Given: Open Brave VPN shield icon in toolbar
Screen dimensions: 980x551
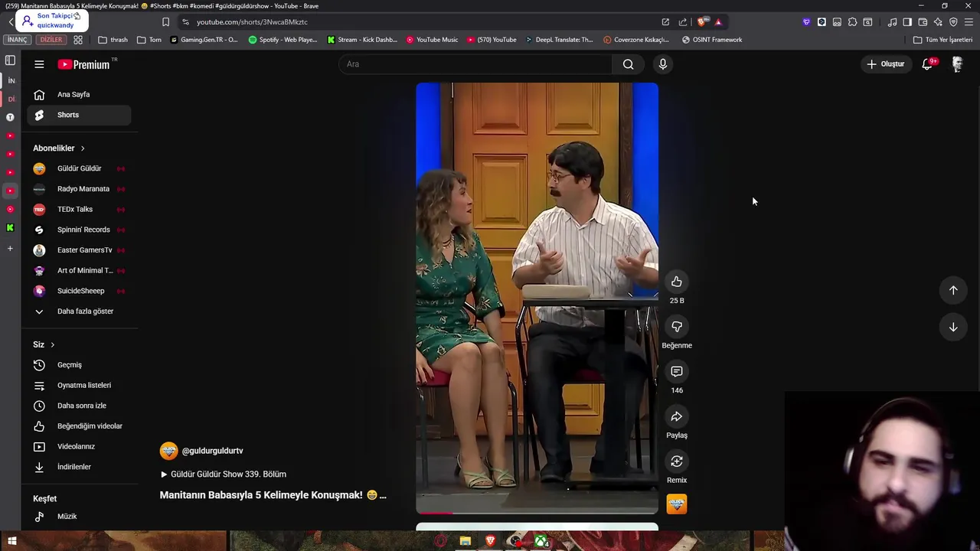Looking at the screenshot, I should click(x=953, y=22).
